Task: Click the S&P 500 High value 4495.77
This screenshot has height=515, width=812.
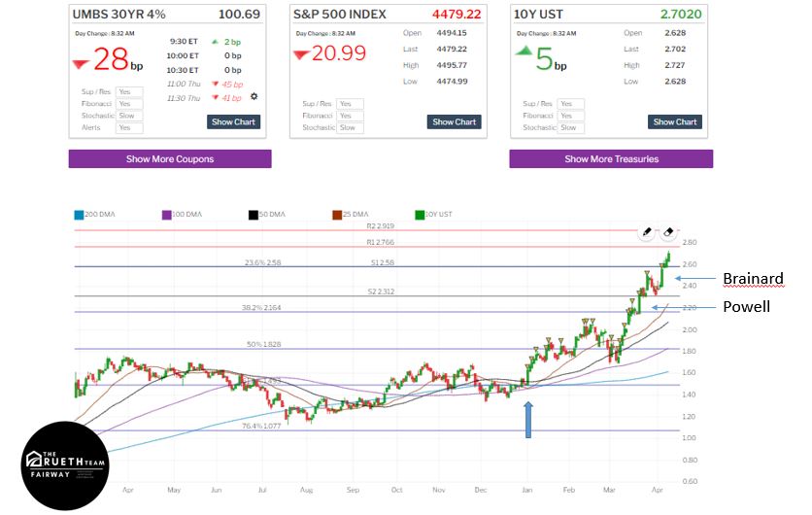Action: point(452,65)
